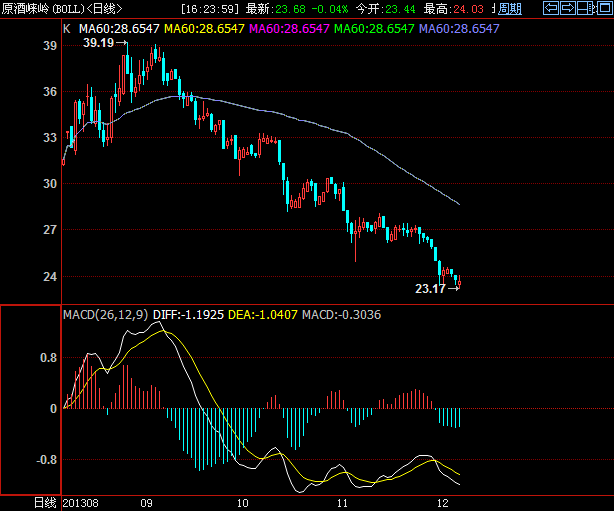Screen dimensions: 614x511
Task: Click the 27 price axis label
Action: pyautogui.click(x=50, y=230)
